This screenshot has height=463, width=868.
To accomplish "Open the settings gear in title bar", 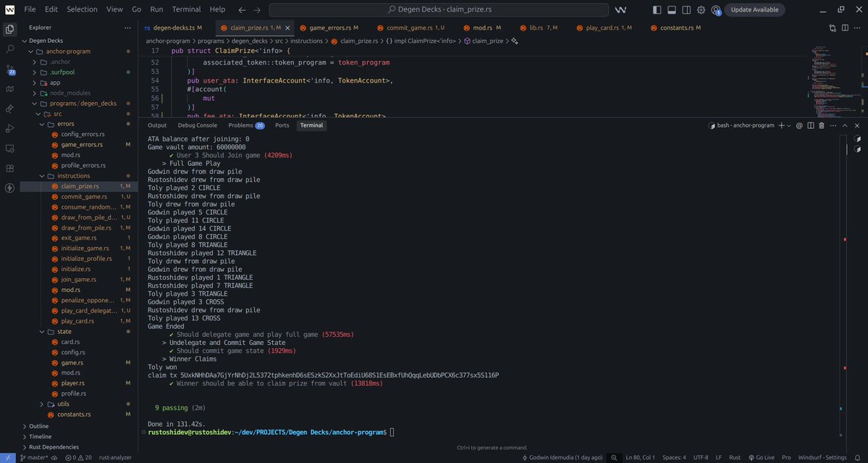I will click(701, 9).
